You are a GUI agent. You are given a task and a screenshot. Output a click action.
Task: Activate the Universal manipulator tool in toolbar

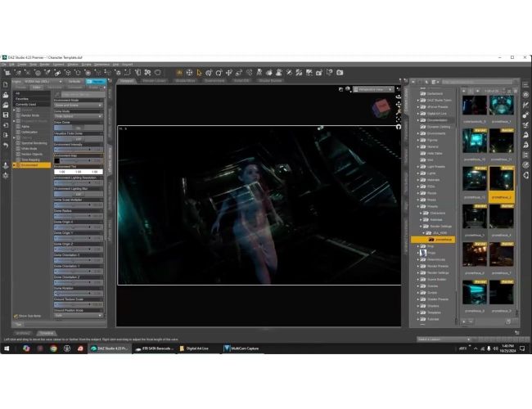209,73
